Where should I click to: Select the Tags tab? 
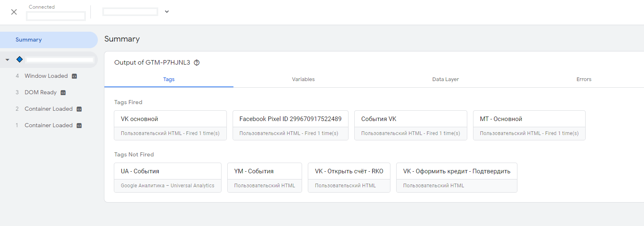pos(169,79)
